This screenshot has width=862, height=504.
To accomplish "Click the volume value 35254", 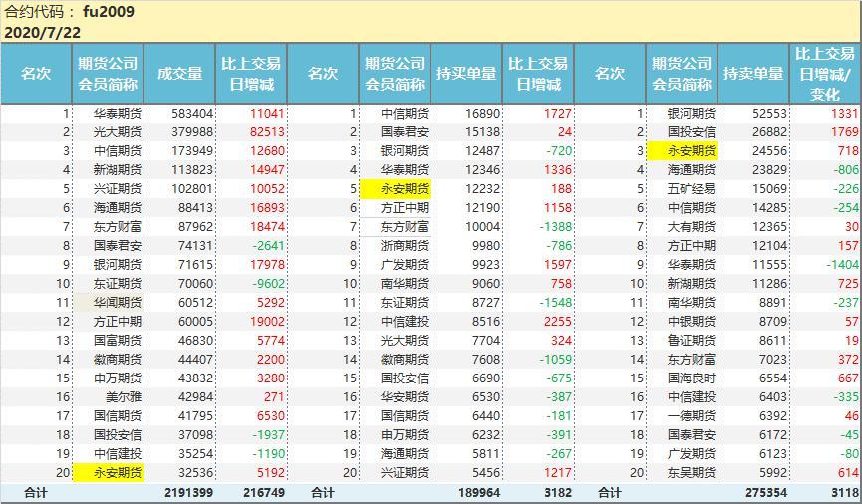I will [195, 454].
